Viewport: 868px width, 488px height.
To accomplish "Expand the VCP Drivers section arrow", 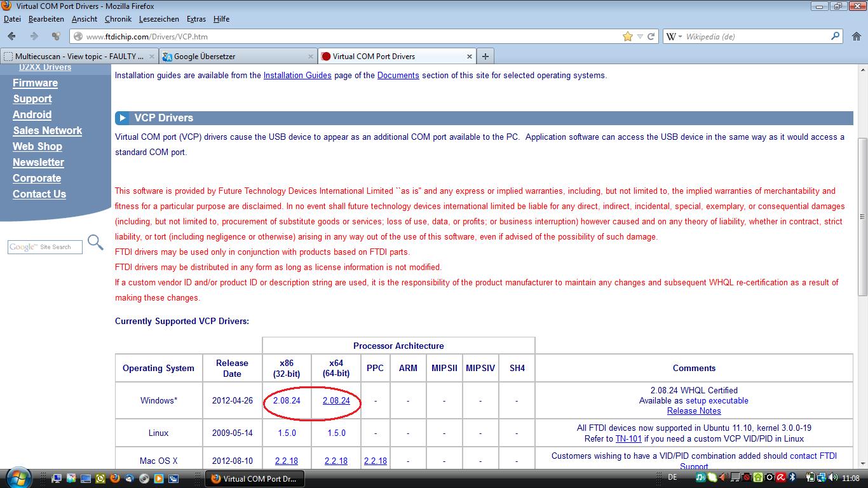I will (x=122, y=118).
